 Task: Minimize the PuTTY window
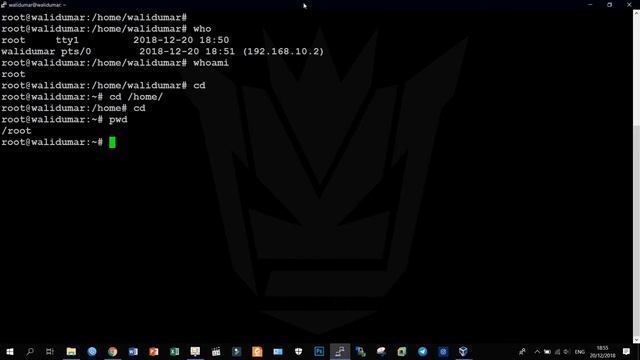click(590, 5)
